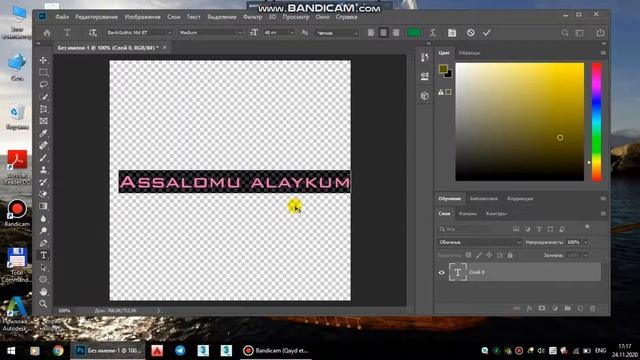
Task: Open the Character and Paragraph panels icon
Action: tap(452, 33)
